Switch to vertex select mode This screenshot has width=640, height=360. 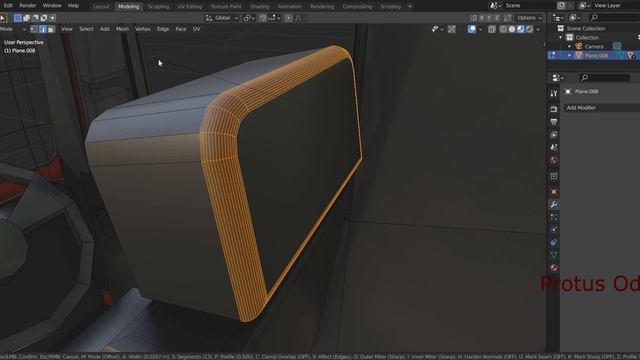[34, 29]
